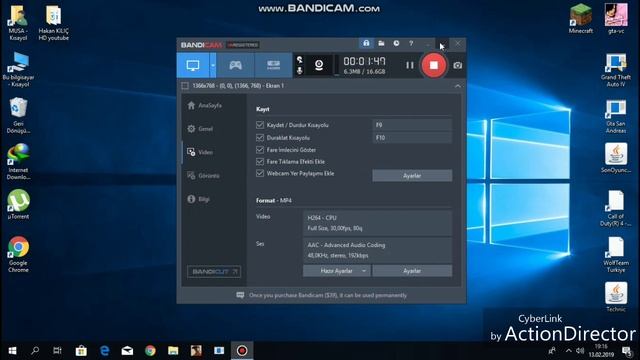This screenshot has height=360, width=640.
Task: Open Windows Start menu
Action: pos(12,351)
